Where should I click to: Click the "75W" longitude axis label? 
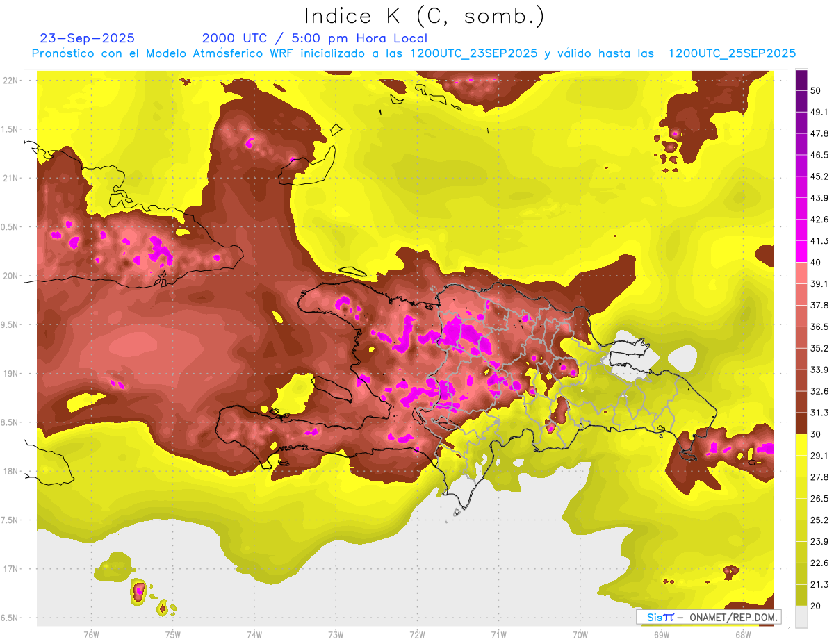pos(172,635)
